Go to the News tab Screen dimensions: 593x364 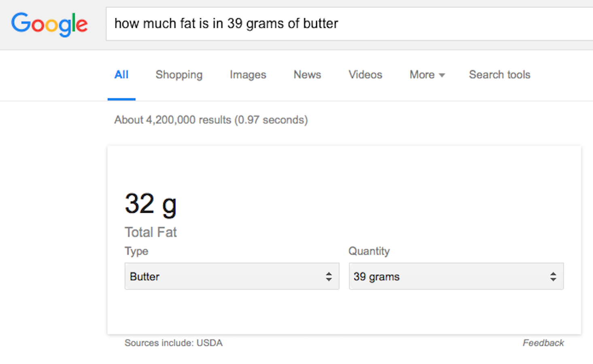307,75
